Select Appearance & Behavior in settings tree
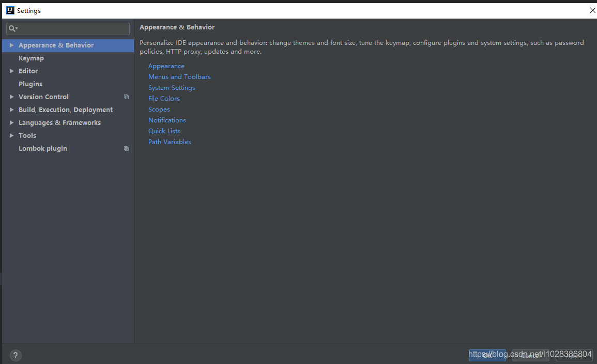 click(68, 45)
